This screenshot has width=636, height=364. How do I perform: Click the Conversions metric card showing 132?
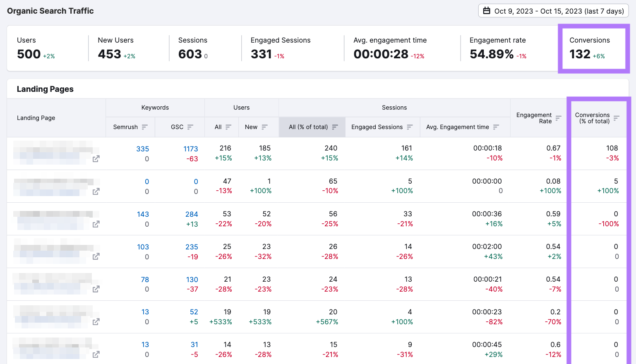click(593, 48)
